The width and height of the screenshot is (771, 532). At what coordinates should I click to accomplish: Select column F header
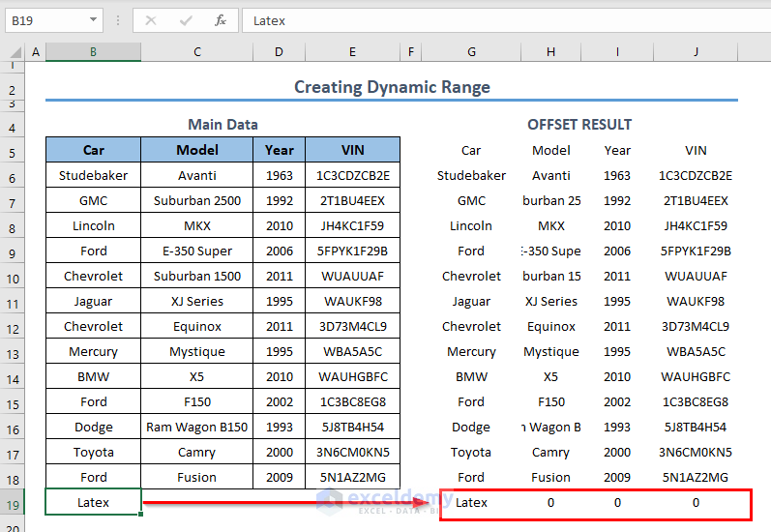click(410, 51)
